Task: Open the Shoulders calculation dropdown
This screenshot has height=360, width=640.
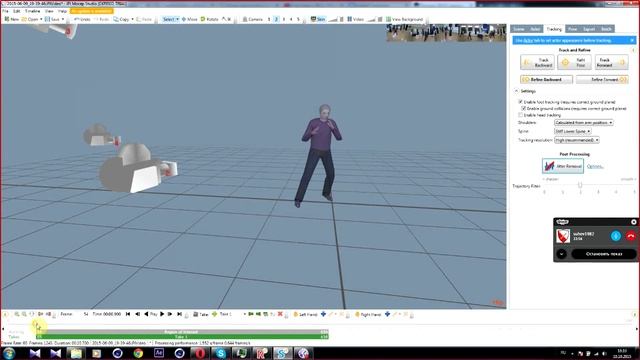Action: (584, 122)
